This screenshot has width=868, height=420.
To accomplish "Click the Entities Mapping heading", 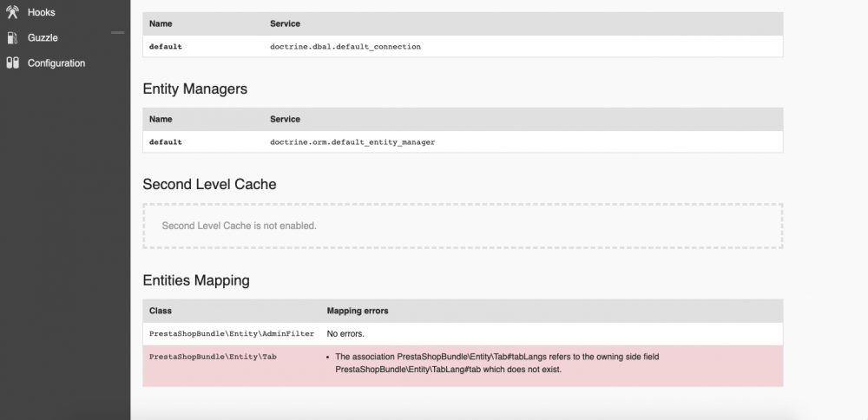I will (196, 280).
